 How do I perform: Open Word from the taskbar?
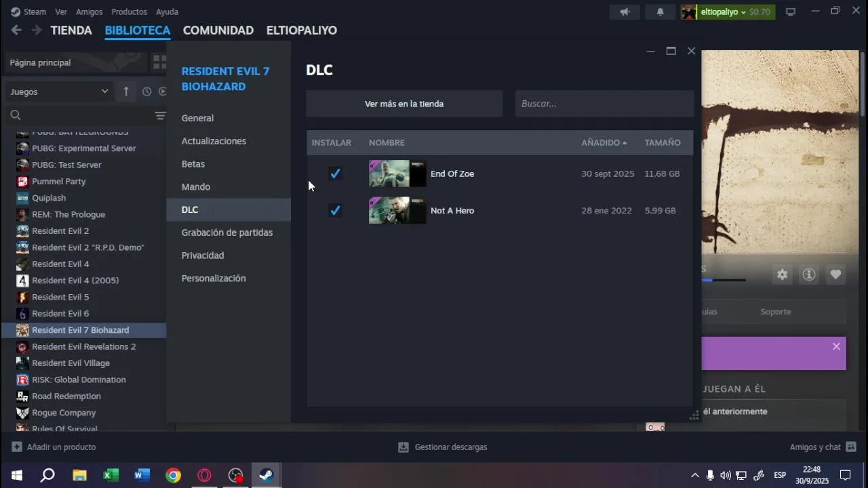pyautogui.click(x=142, y=475)
